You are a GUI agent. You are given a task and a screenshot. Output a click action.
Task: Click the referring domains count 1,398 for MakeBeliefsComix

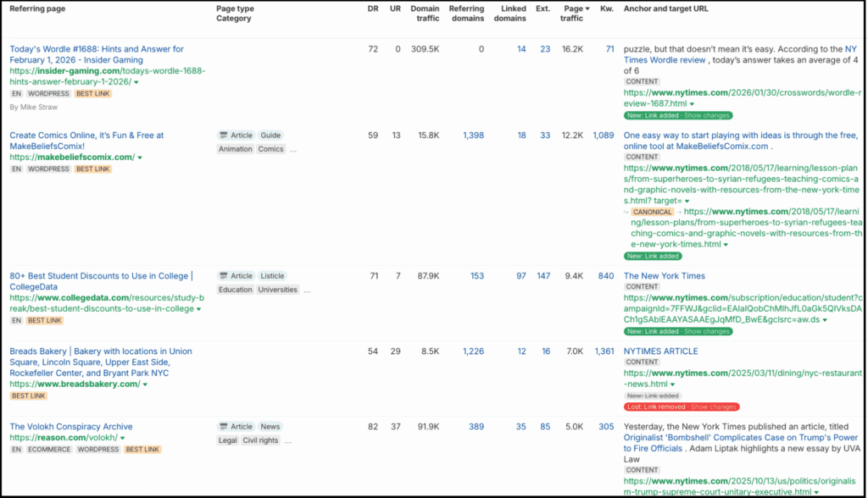click(472, 136)
